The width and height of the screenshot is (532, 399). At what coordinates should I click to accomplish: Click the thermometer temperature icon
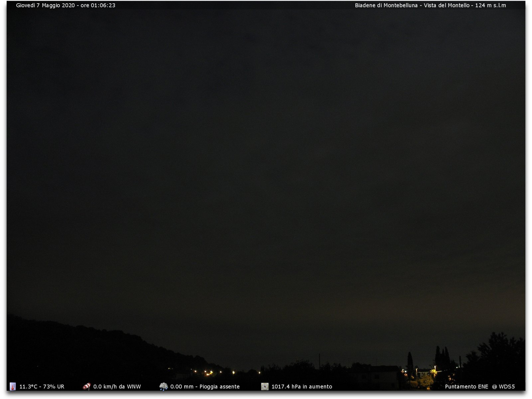coord(13,386)
